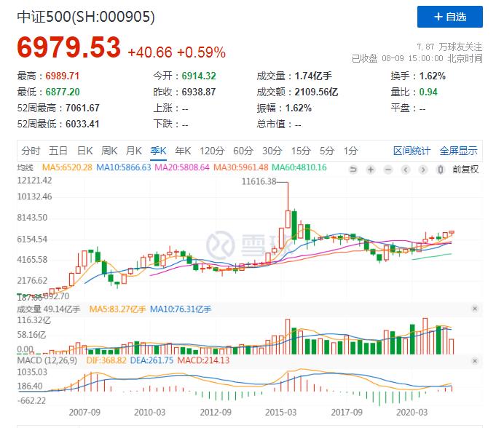
Task: Click the 52周最高 value 7061.67
Action: [82, 108]
